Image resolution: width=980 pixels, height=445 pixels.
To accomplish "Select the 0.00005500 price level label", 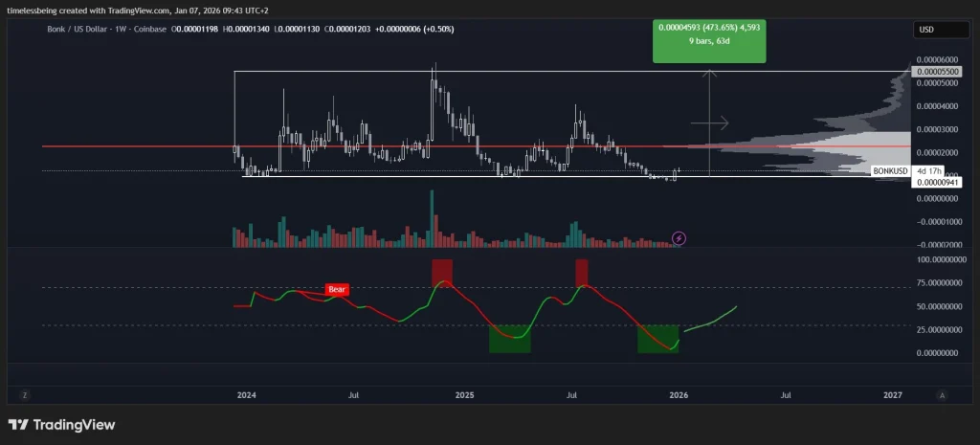I will (x=936, y=72).
